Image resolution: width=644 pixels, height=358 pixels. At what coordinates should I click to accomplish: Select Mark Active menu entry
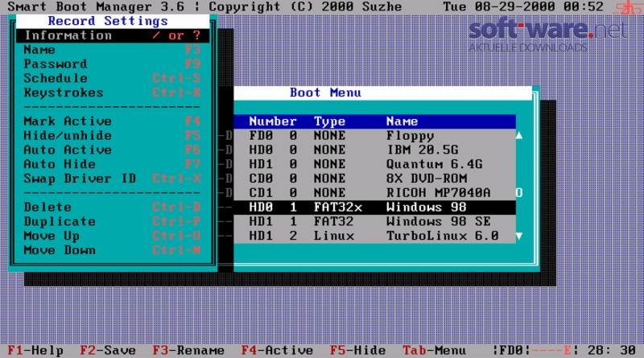(x=113, y=121)
